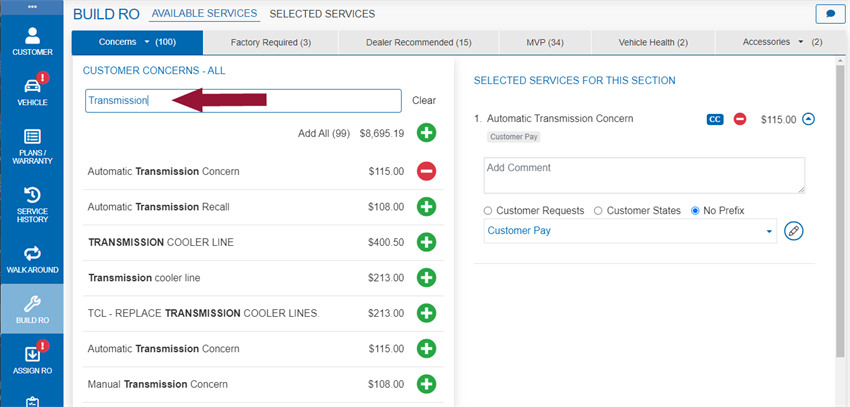
Task: Click Manual Transmission Concern row text
Action: (x=157, y=384)
